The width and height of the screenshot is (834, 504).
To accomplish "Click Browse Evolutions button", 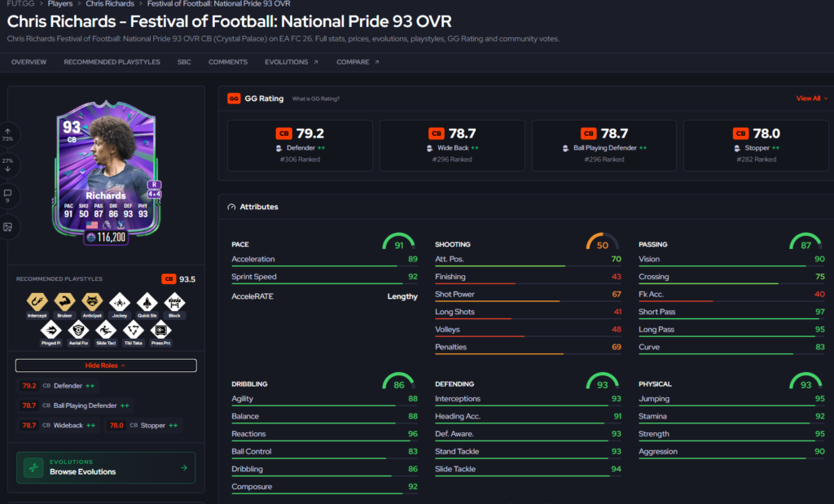I will [x=106, y=467].
